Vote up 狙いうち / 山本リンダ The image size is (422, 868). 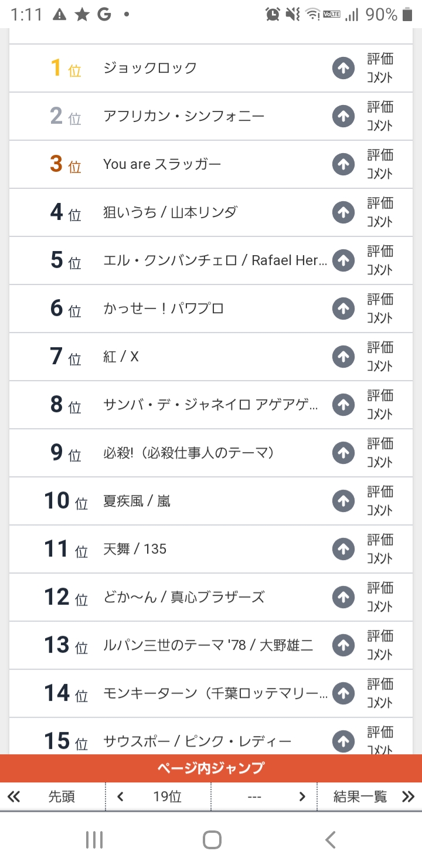(x=343, y=213)
